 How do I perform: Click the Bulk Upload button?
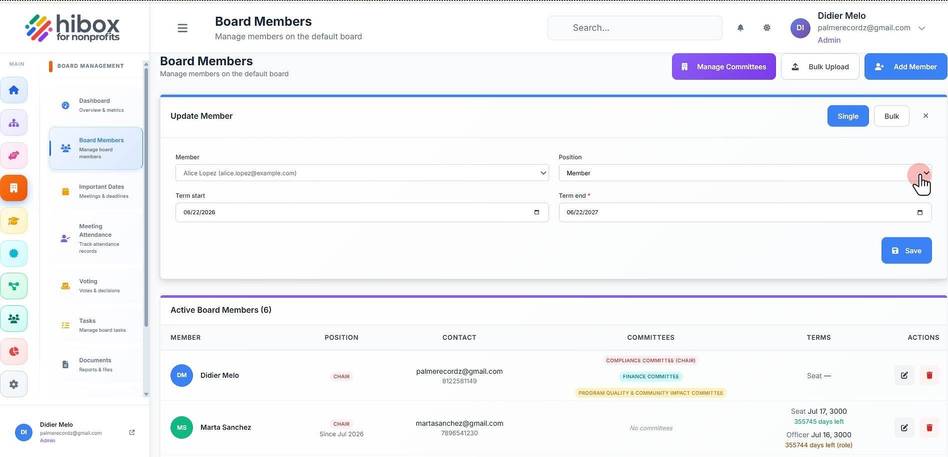tap(820, 66)
